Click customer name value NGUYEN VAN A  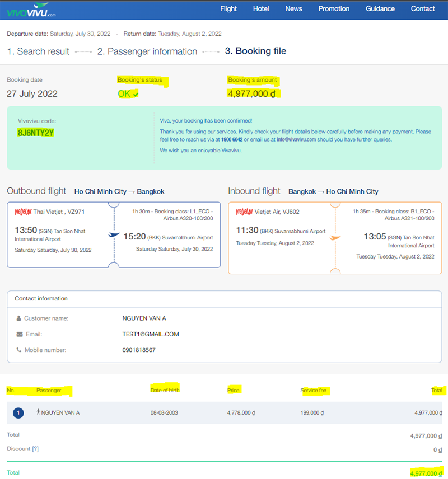point(144,318)
